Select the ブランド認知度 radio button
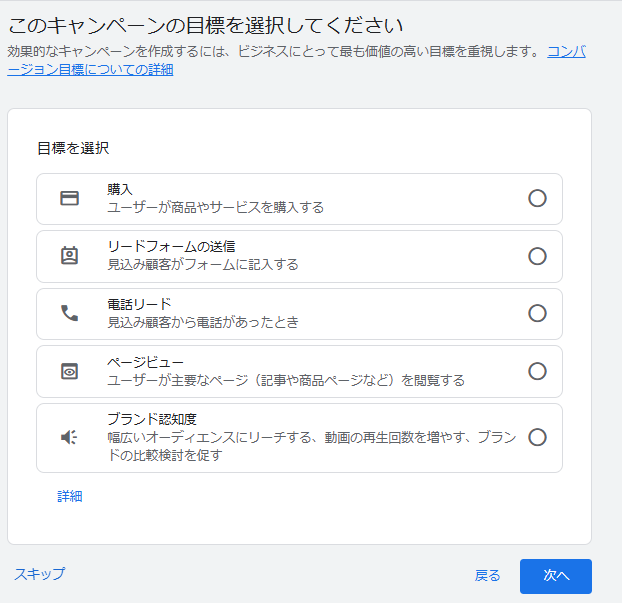The width and height of the screenshot is (622, 603). click(x=537, y=437)
